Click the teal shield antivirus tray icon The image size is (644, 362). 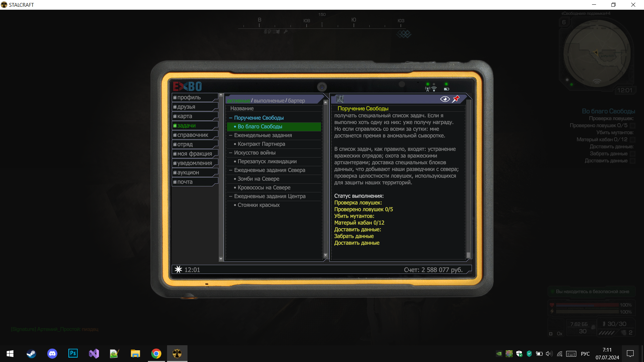coord(529,354)
